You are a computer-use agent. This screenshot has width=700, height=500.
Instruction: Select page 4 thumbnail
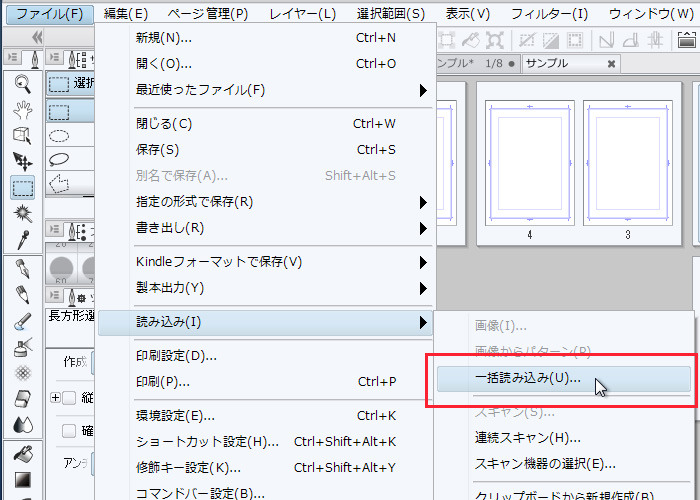point(530,163)
